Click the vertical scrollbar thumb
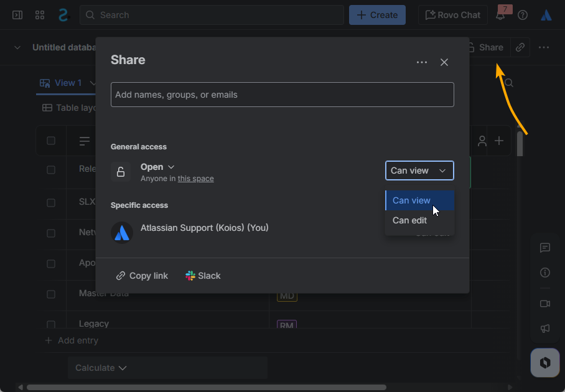565x392 pixels. (x=520, y=144)
